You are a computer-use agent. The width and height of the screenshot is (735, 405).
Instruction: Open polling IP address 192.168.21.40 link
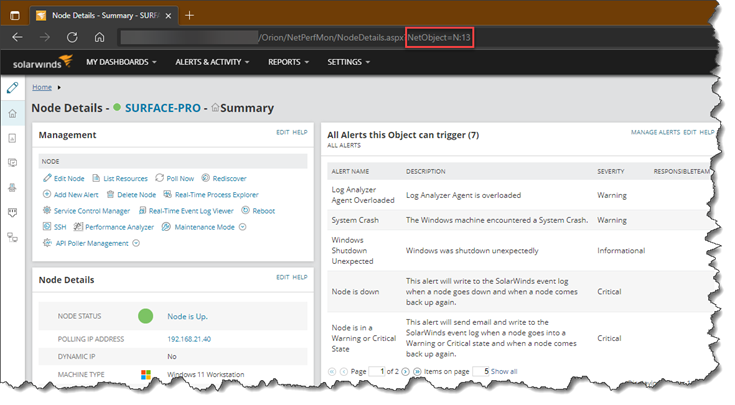click(x=189, y=339)
